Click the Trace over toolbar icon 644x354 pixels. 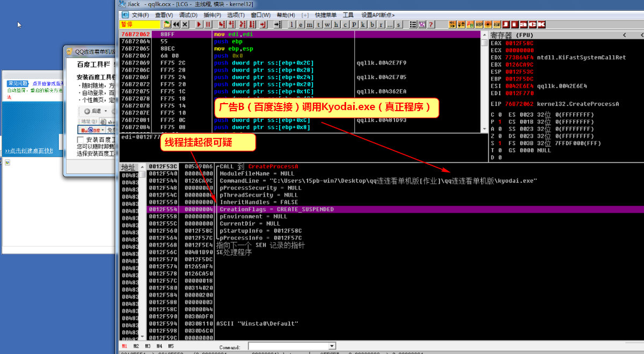click(252, 24)
